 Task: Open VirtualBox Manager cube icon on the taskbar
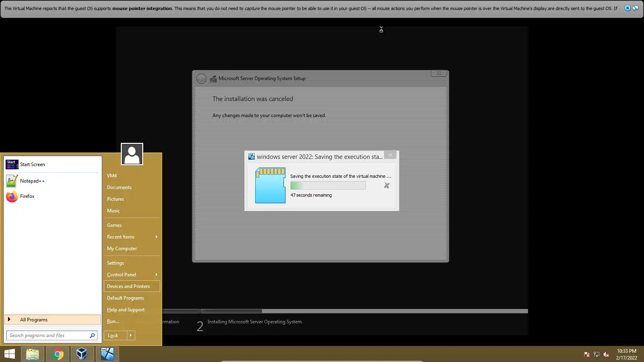82,354
